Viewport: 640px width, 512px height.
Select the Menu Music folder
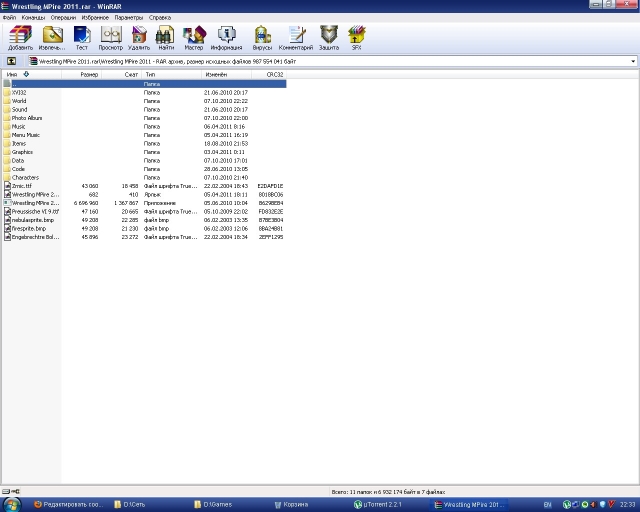(x=144, y=135)
